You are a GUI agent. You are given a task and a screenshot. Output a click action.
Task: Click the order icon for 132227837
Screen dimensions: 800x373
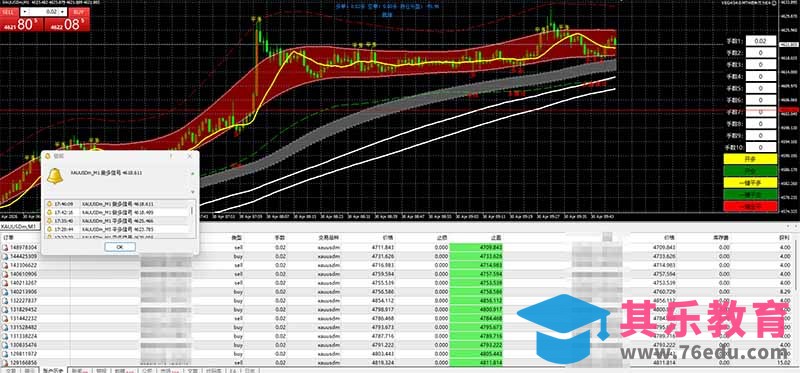point(5,301)
